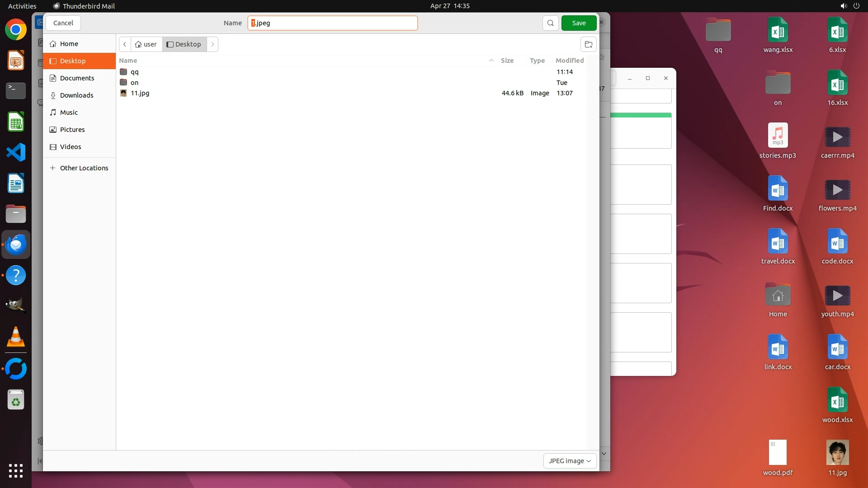This screenshot has height=488, width=868.
Task: Click the user path bar button
Action: point(146,44)
